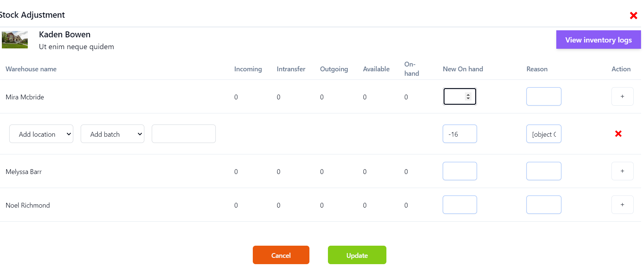Click the empty text box beside Add batch
This screenshot has width=644, height=266.
pyautogui.click(x=184, y=134)
